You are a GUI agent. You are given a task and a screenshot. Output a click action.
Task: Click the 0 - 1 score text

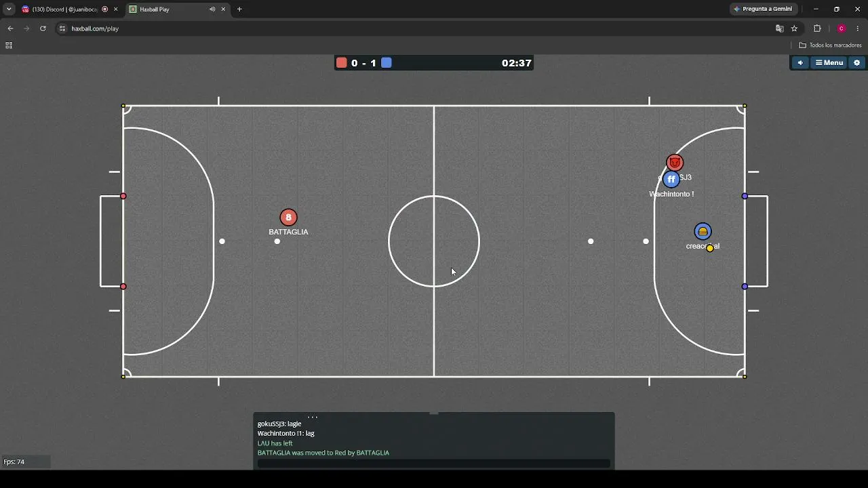point(364,63)
